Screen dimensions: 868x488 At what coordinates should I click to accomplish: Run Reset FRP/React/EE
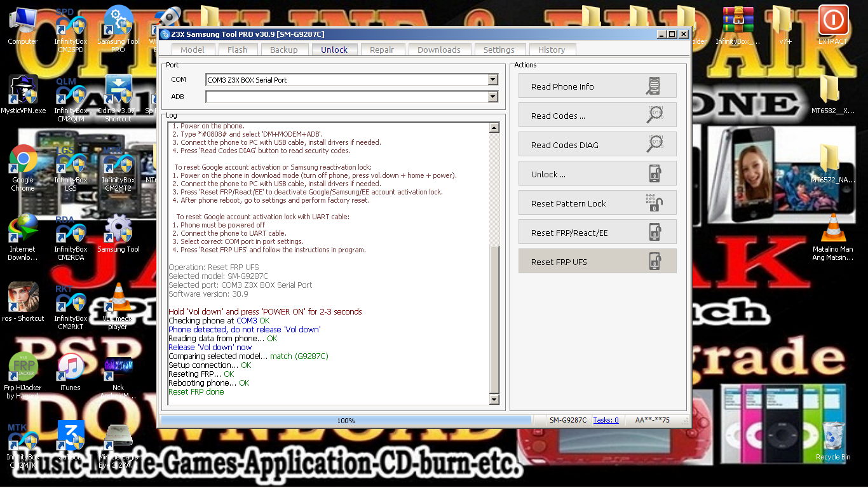coord(597,232)
